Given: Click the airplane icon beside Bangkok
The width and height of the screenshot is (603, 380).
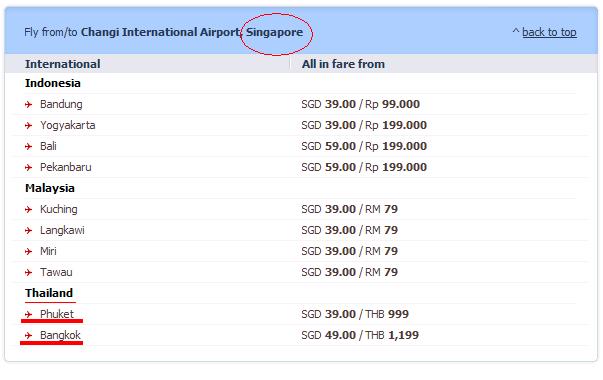Looking at the screenshot, I should click(28, 335).
